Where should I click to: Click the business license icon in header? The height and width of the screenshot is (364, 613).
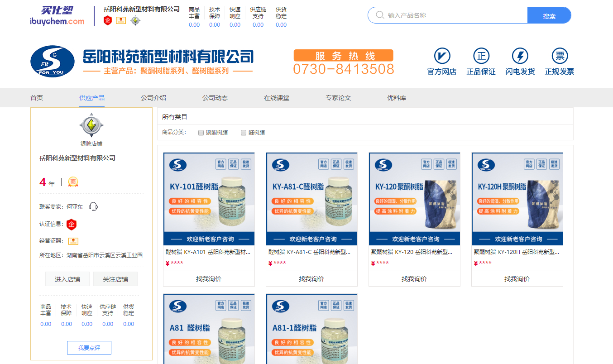(121, 20)
